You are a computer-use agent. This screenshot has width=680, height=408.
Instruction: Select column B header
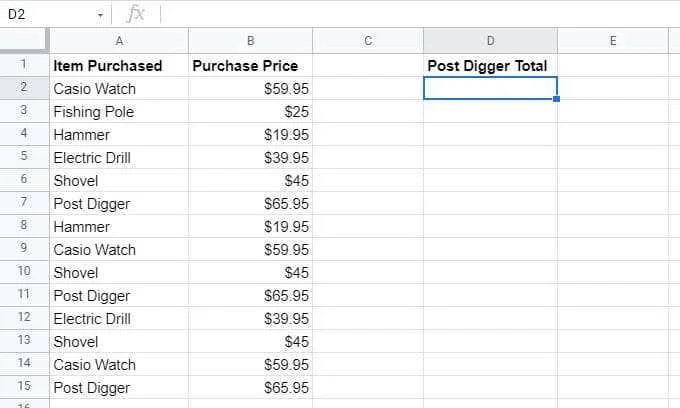coord(251,41)
